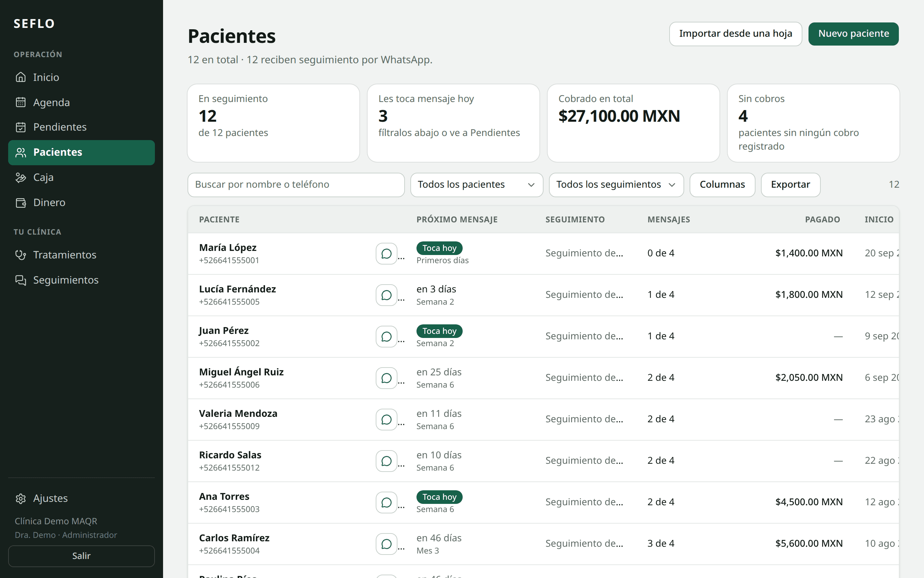Image resolution: width=924 pixels, height=578 pixels.
Task: Open Inicio from the sidebar
Action: 81,77
